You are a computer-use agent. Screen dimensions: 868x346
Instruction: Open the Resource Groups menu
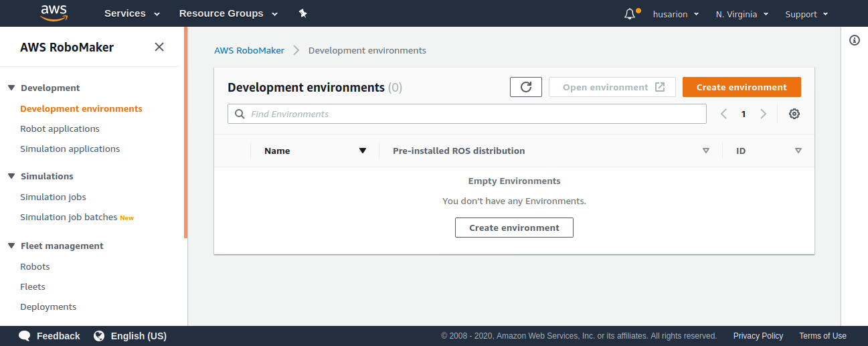(x=228, y=13)
